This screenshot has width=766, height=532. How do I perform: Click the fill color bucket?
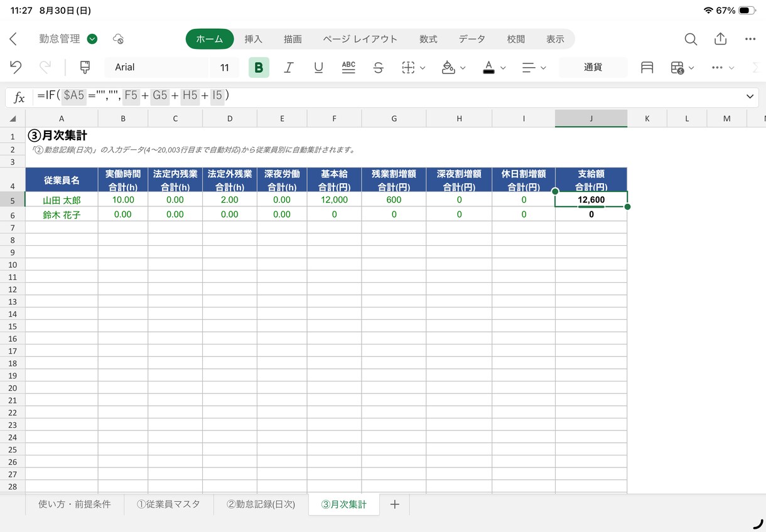click(448, 67)
